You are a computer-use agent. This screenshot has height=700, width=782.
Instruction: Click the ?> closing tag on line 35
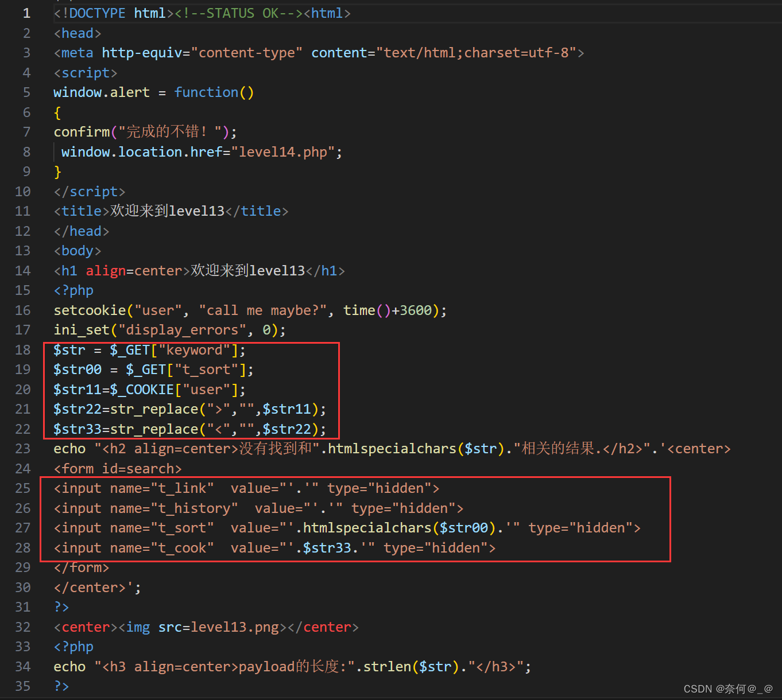(61, 686)
